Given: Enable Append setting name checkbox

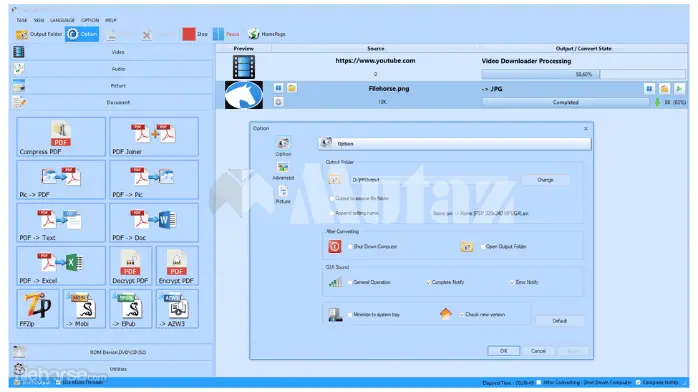Looking at the screenshot, I should coord(332,213).
